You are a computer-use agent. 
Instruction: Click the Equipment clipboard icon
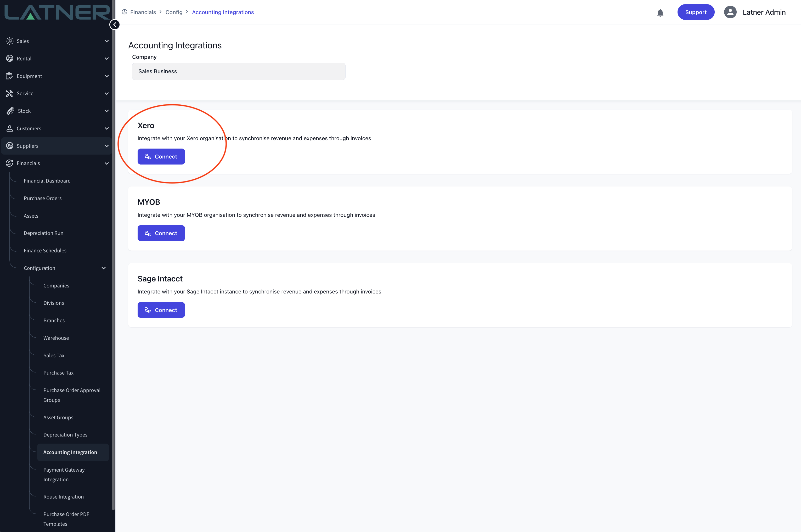9,76
